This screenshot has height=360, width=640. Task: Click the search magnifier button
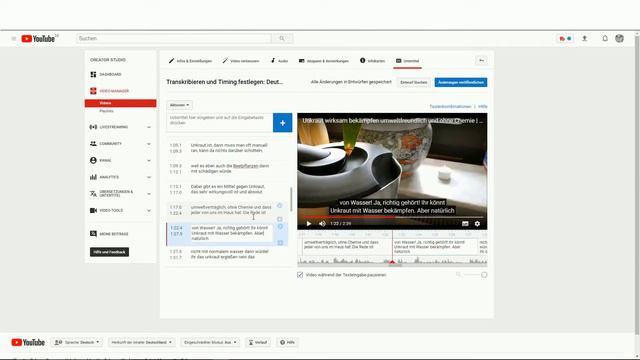282,38
